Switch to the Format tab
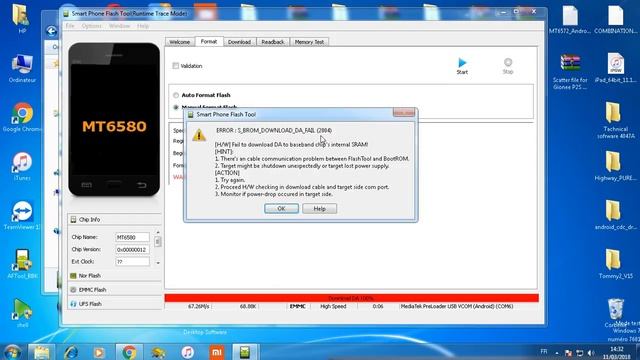Viewport: 640px width, 360px height. click(x=209, y=41)
